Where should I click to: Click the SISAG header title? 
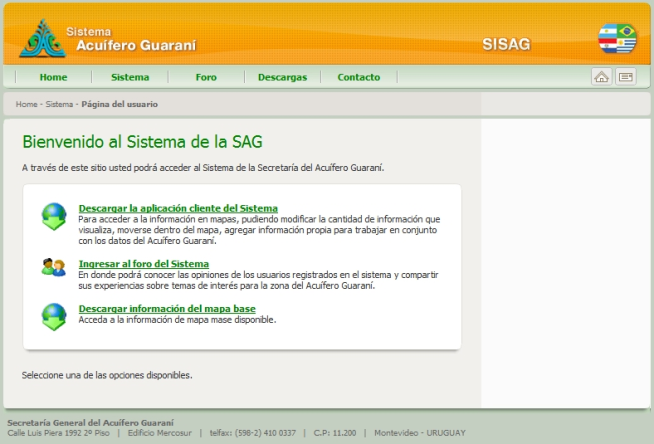point(505,45)
